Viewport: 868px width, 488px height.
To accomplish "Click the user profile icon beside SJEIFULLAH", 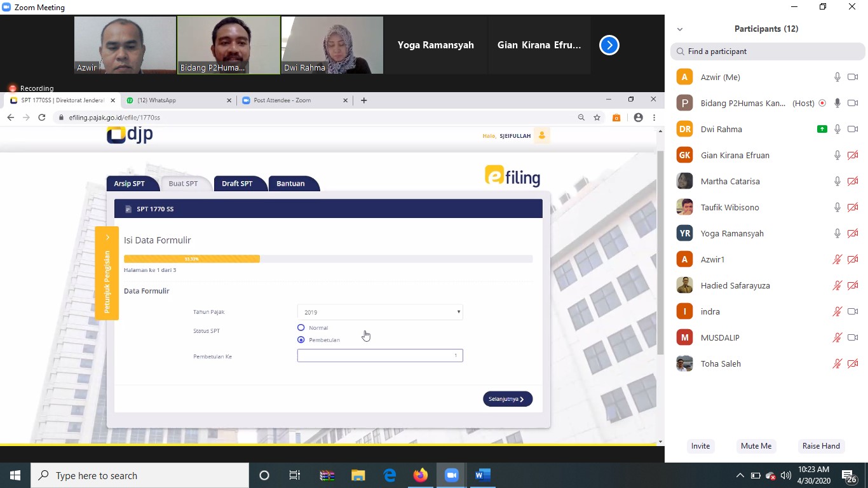I will 541,135.
